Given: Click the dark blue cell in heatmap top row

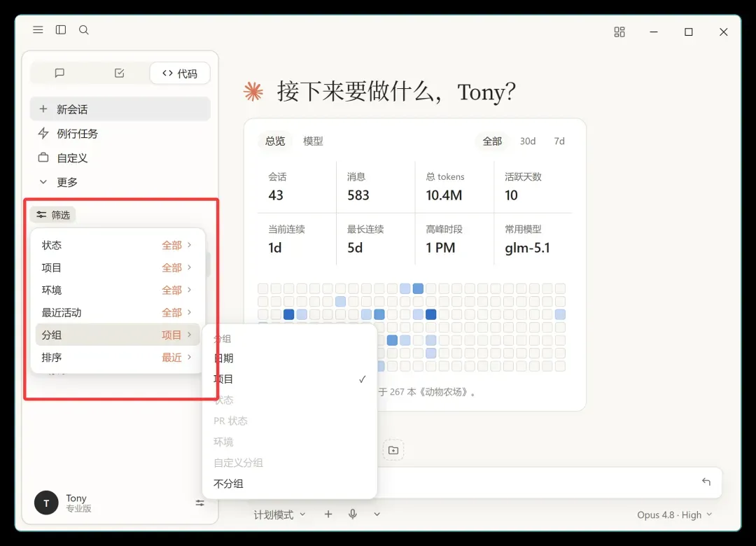Looking at the screenshot, I should [x=418, y=288].
